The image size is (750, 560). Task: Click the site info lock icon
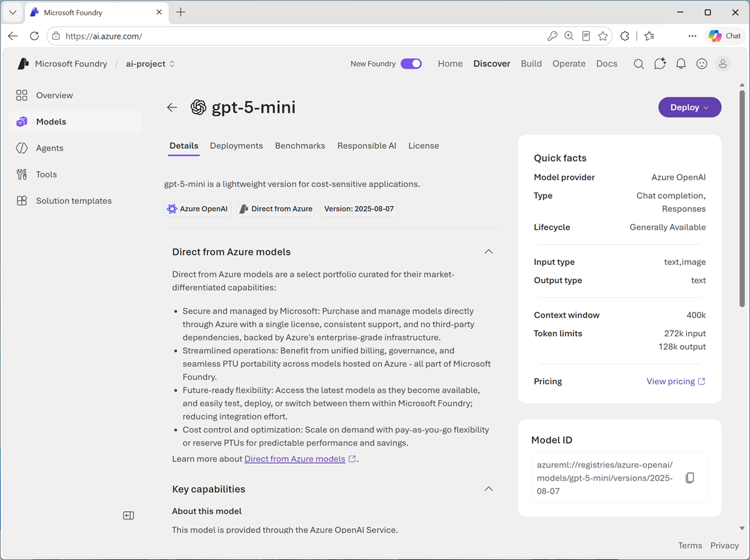[56, 36]
